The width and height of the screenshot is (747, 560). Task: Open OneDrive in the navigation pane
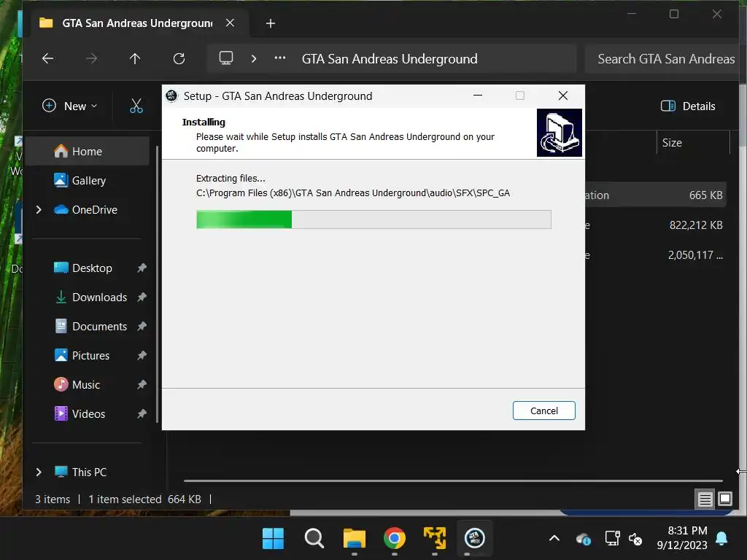click(x=94, y=209)
